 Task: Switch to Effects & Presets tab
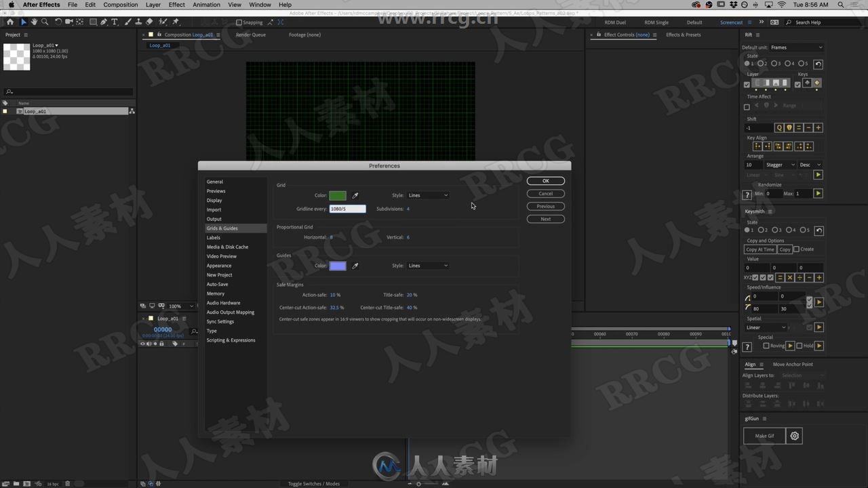point(684,35)
